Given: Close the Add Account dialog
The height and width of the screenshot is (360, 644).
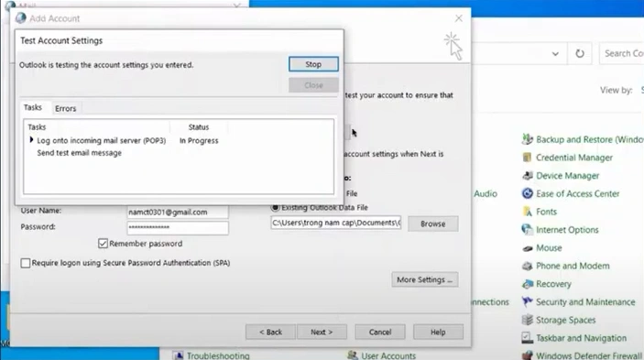Looking at the screenshot, I should 459,18.
